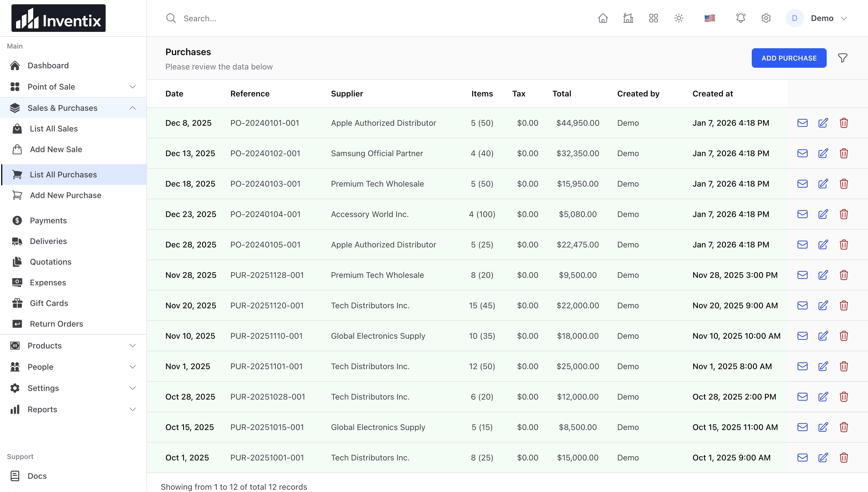Open the Payments page
The image size is (868, 492).
click(73, 221)
